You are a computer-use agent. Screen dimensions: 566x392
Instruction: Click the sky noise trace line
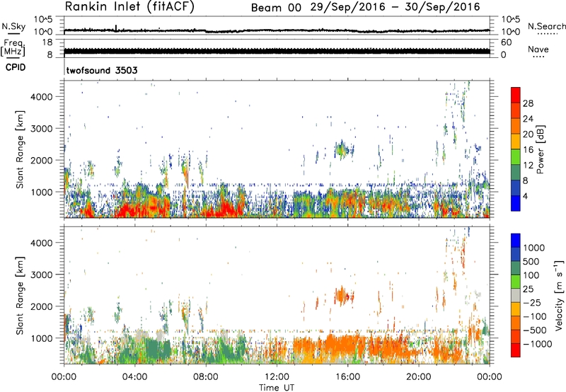(277, 30)
